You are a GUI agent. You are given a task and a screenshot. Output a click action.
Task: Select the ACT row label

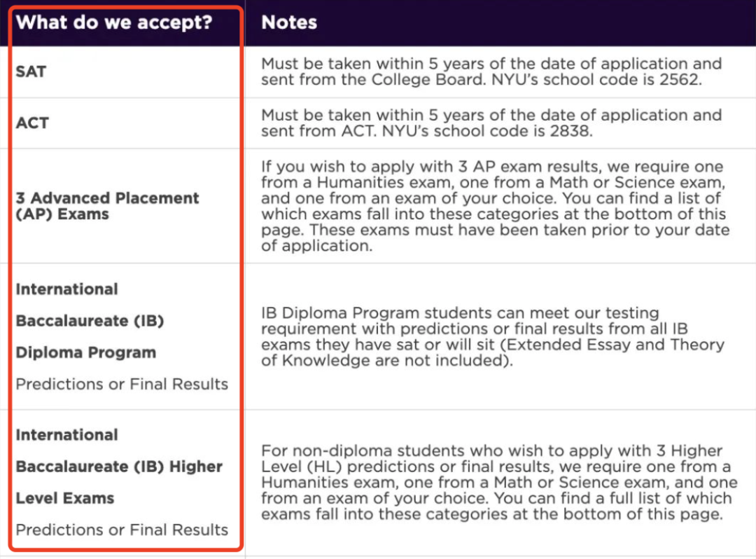pos(32,123)
